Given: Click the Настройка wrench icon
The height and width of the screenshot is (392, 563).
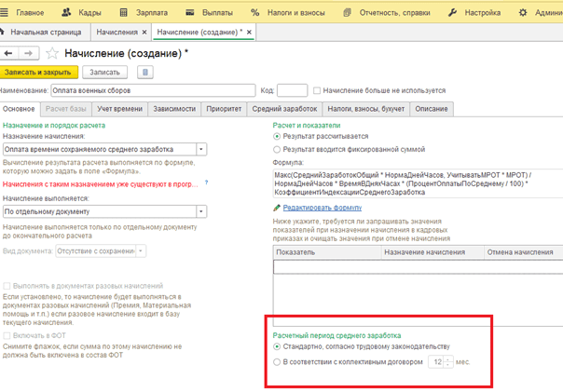Looking at the screenshot, I should [x=452, y=12].
